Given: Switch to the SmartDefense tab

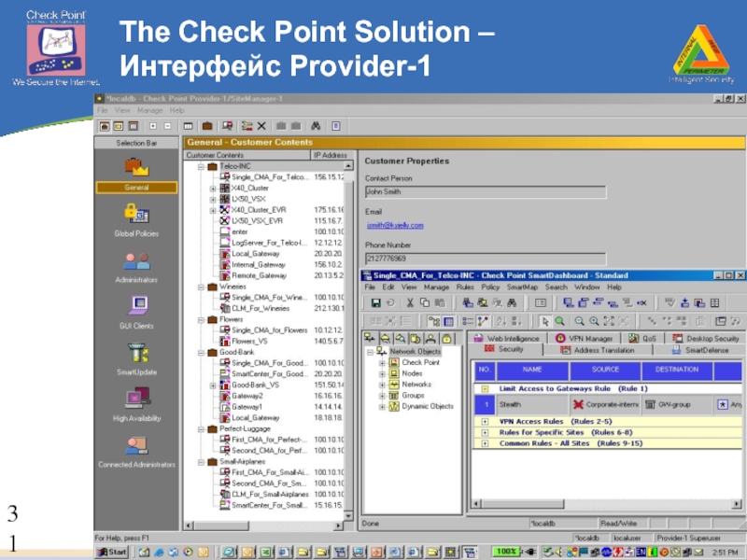Looking at the screenshot, I should click(700, 350).
